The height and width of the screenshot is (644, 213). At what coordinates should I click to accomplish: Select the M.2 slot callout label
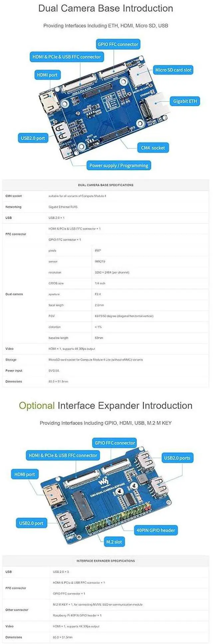tap(114, 542)
